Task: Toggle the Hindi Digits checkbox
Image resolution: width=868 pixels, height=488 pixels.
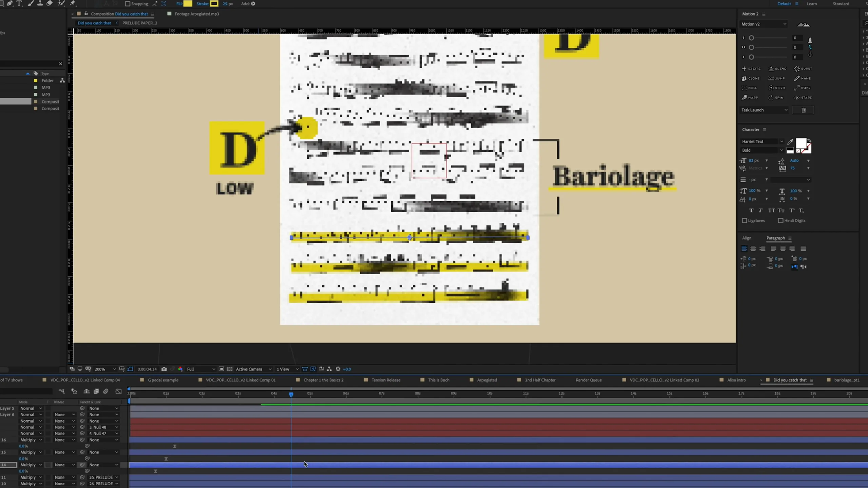Action: 781,221
